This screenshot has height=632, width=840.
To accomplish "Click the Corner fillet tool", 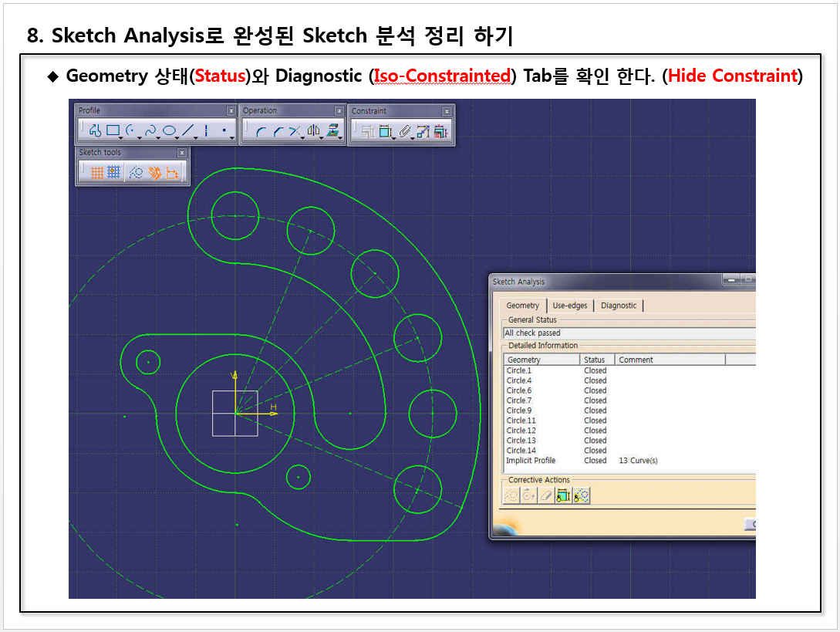I will (261, 132).
